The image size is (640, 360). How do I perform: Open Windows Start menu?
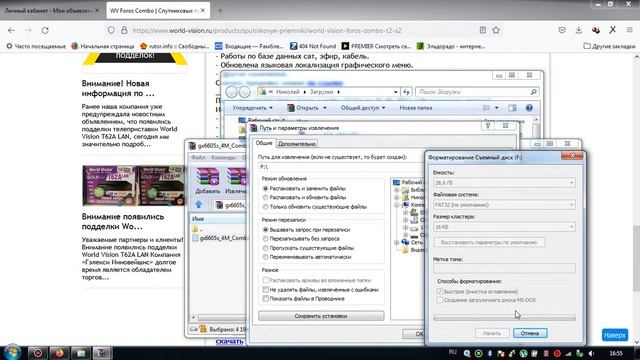click(x=12, y=353)
